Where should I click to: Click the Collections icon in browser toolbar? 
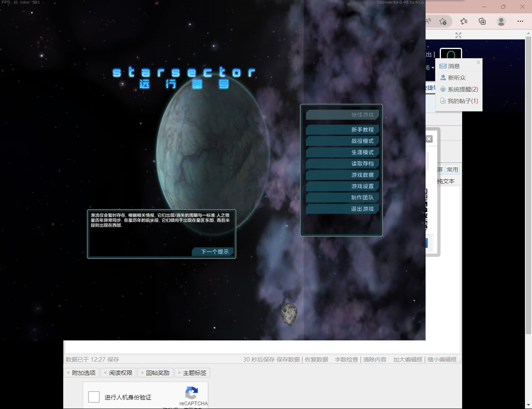(482, 21)
